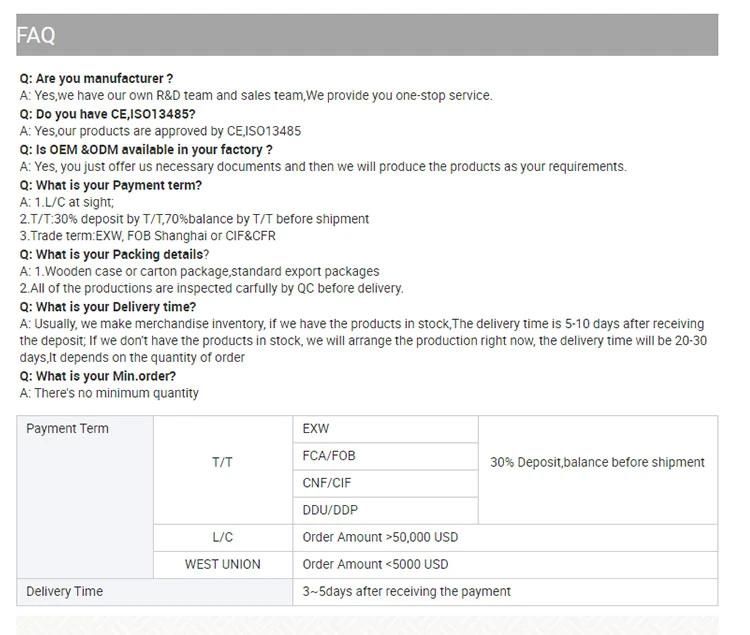
Task: Select the T/T cell in the table
Action: 223,470
